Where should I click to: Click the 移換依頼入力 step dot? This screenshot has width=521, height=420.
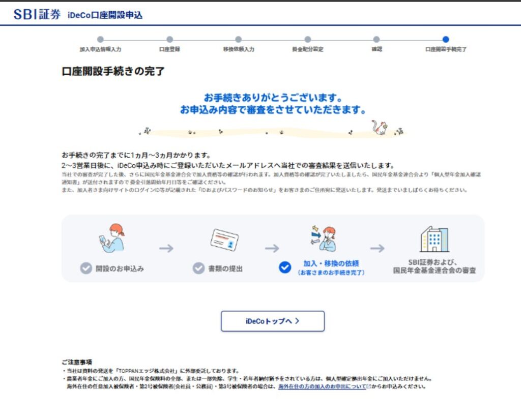coord(238,40)
